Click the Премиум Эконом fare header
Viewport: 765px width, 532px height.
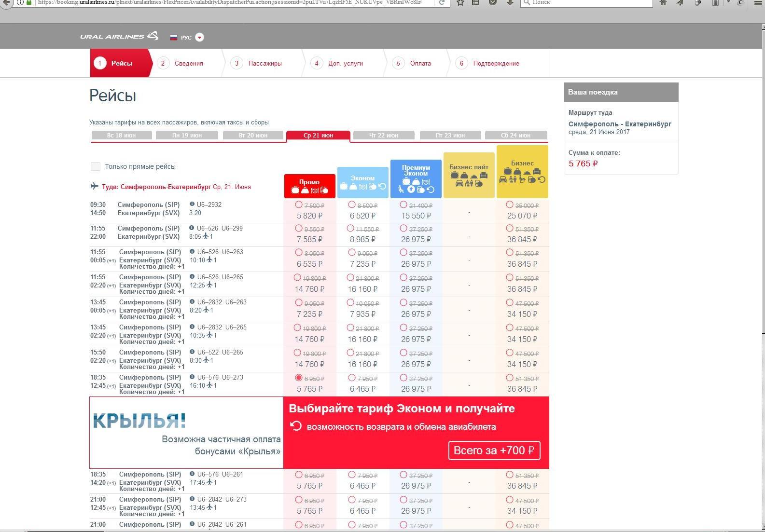(x=416, y=179)
